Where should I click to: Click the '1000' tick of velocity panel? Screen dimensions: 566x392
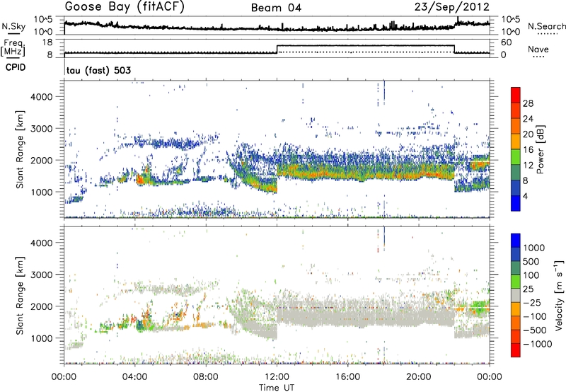(x=41, y=338)
